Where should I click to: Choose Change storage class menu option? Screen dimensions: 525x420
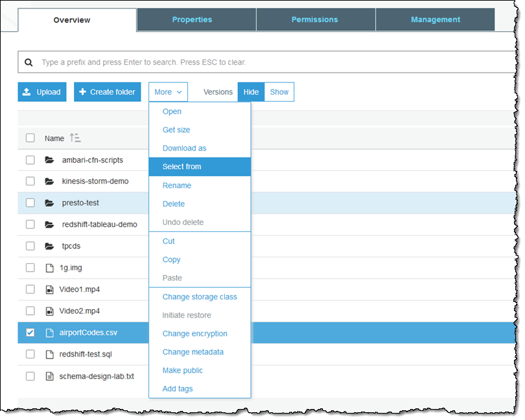200,297
